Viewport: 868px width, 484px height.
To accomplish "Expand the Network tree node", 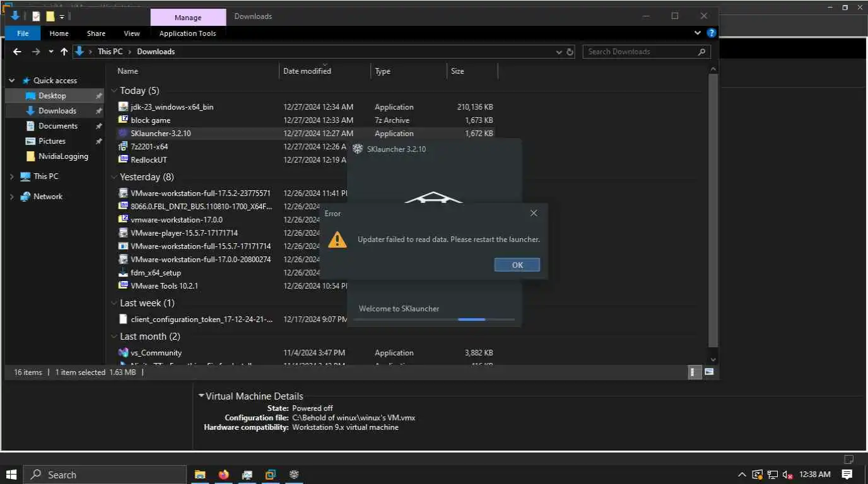I will coord(12,197).
